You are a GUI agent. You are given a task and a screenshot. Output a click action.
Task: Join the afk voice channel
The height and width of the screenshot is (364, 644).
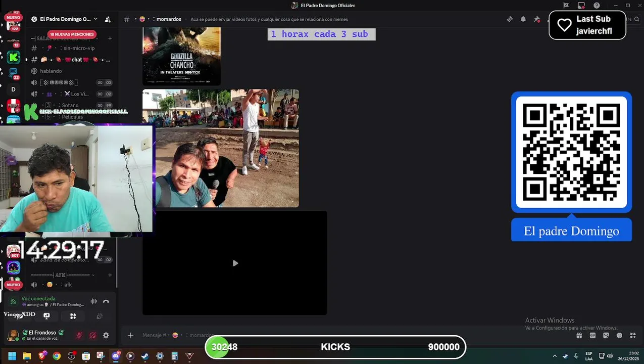pos(71,285)
